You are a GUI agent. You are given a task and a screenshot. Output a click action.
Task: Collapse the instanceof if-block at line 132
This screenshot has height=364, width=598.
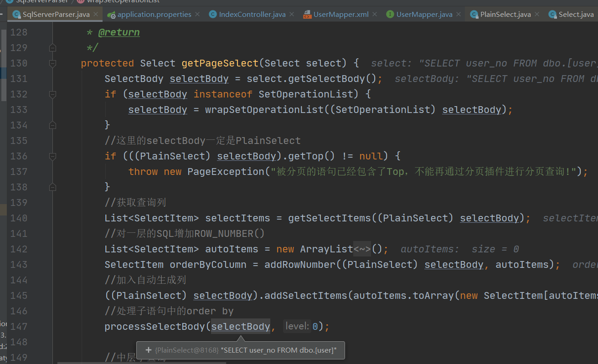click(52, 94)
